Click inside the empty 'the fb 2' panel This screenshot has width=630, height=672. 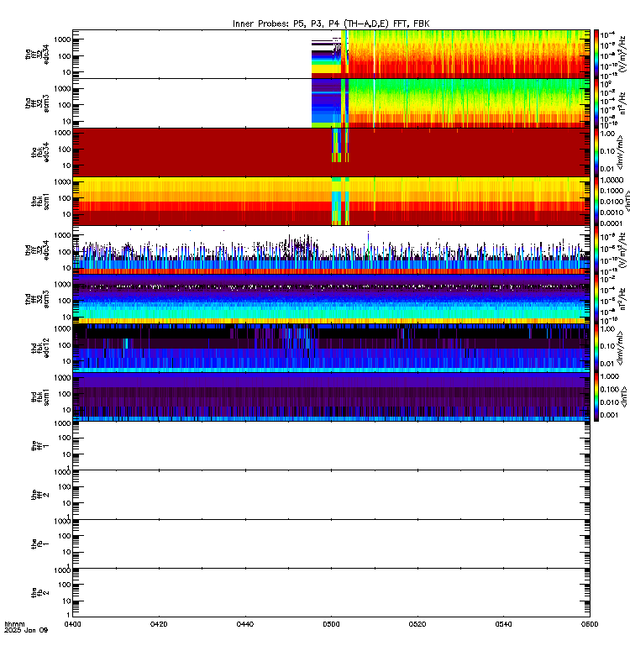(331, 593)
